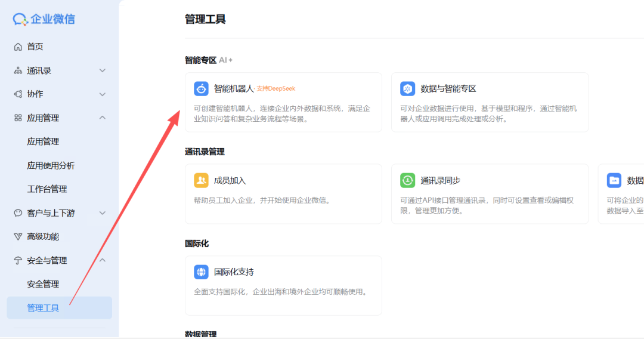The width and height of the screenshot is (644, 339).
Task: Click the 企业微信 logo
Action: (44, 19)
